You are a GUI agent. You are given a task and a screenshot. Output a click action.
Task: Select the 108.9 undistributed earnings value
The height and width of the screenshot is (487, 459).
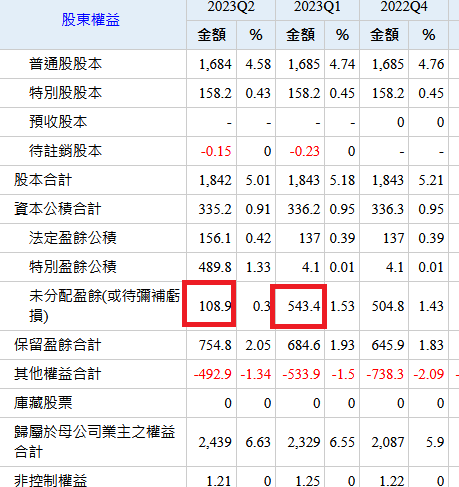[x=215, y=306]
